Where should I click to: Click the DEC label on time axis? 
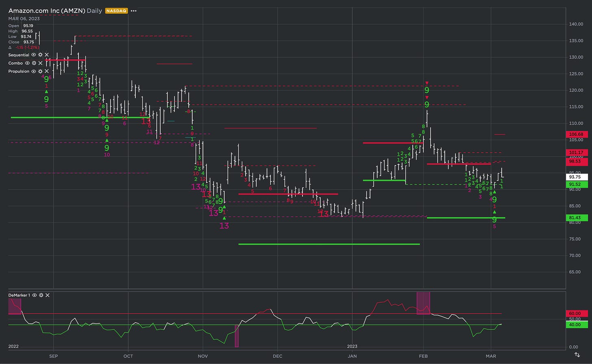click(x=278, y=356)
